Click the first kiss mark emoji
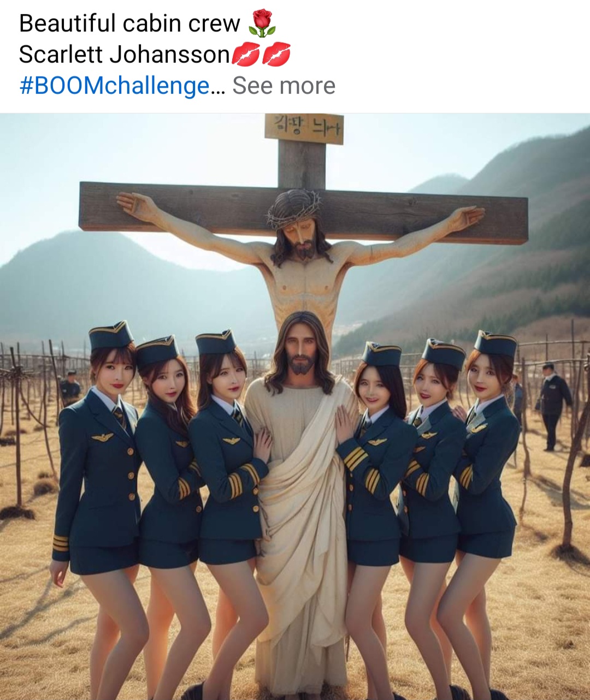The height and width of the screenshot is (700, 590). [x=246, y=55]
